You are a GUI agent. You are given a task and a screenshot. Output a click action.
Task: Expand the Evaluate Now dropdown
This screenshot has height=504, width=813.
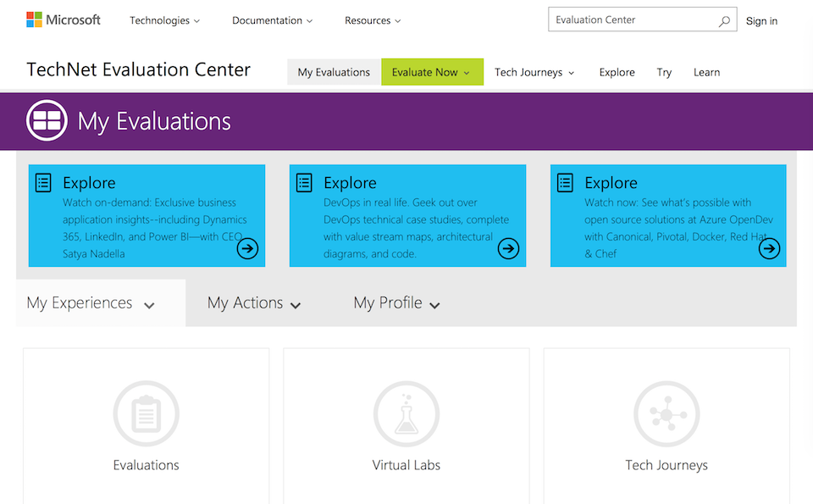[432, 72]
